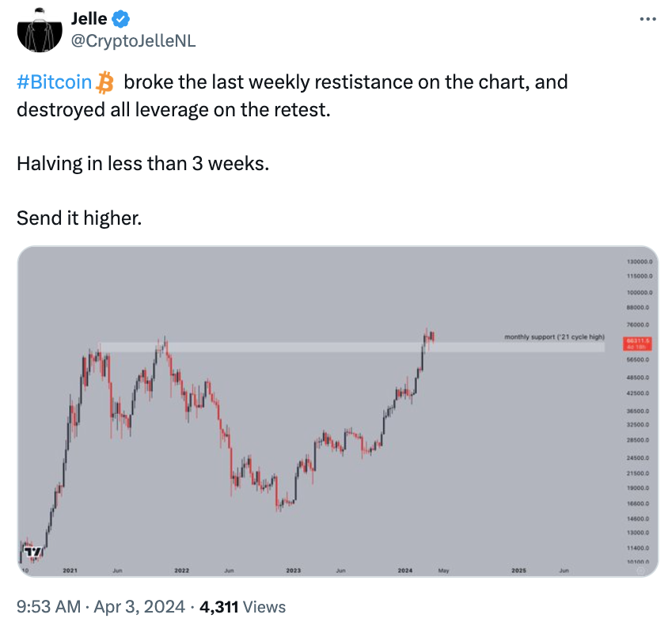Select the 2025 marker on the time axis
Screen dimensions: 672x626
pyautogui.click(x=518, y=571)
